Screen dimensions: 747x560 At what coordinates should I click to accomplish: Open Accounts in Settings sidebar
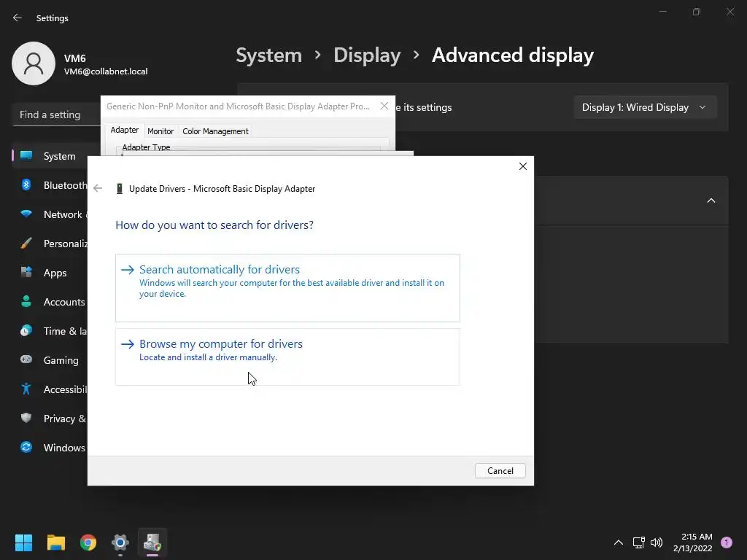click(x=50, y=302)
